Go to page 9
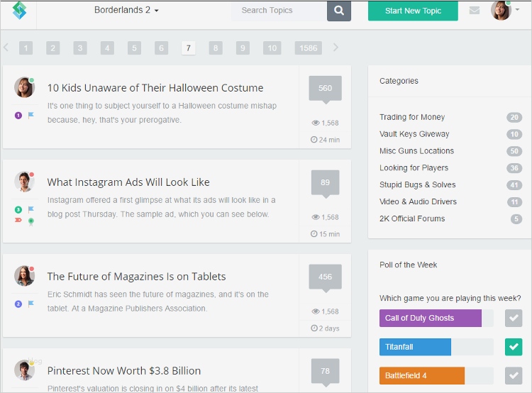 pos(243,48)
